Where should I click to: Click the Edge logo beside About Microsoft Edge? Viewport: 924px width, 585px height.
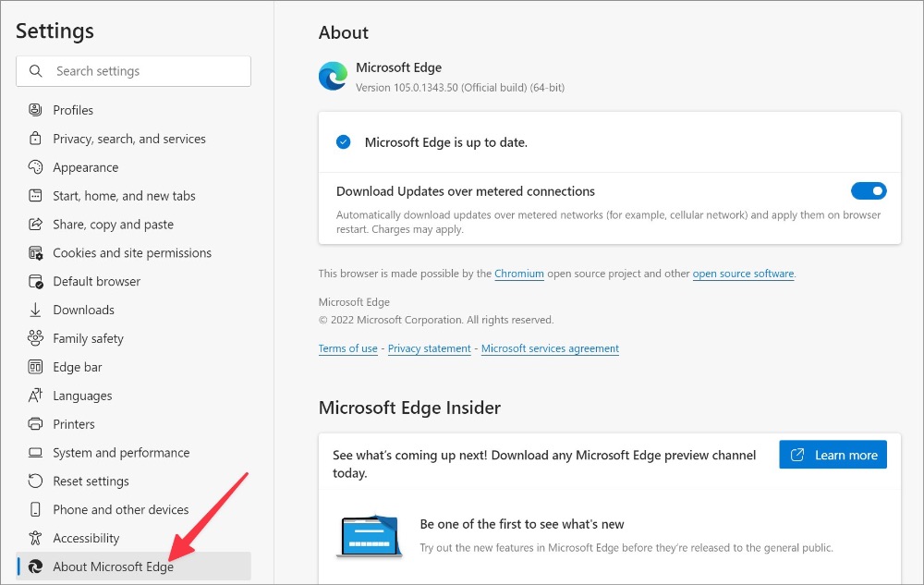click(35, 567)
